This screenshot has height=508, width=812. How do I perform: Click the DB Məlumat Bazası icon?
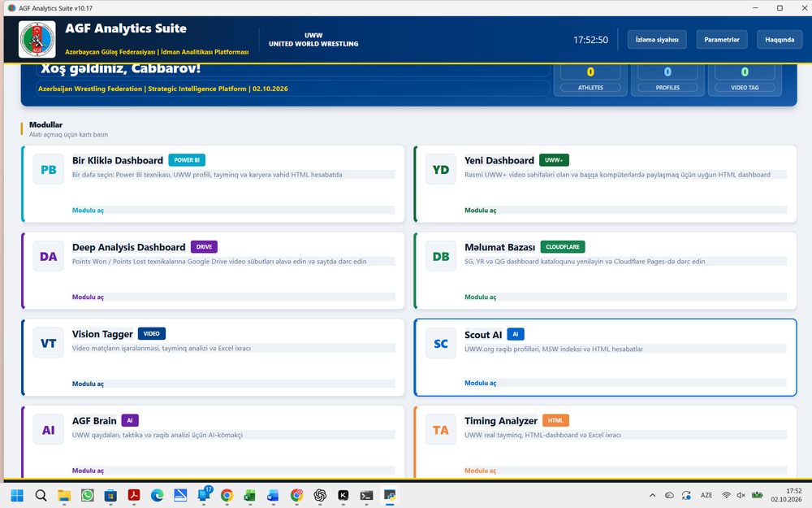[441, 256]
